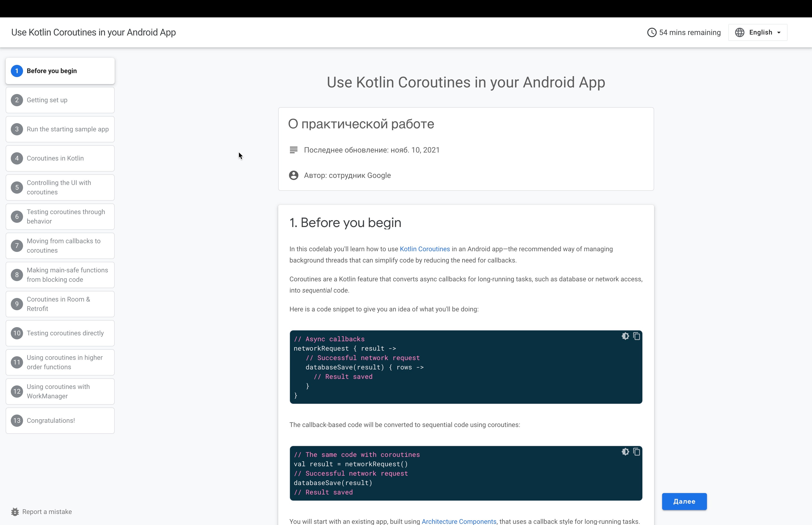
Task: Click the clock icon beside time remaining
Action: (x=652, y=32)
